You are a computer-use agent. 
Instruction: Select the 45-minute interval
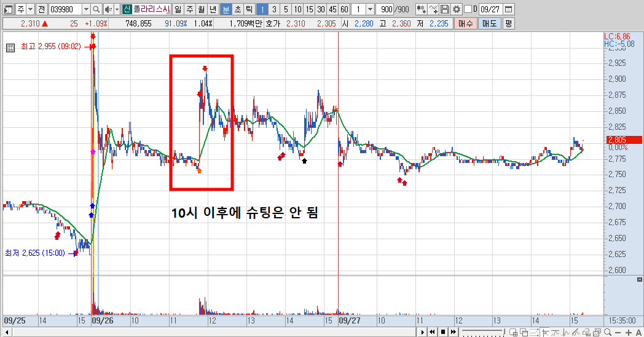point(332,9)
